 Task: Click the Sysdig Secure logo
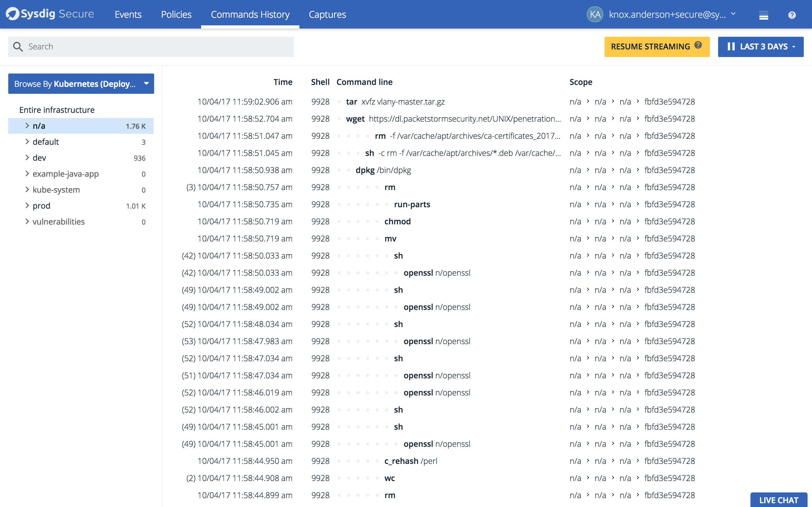(x=50, y=14)
